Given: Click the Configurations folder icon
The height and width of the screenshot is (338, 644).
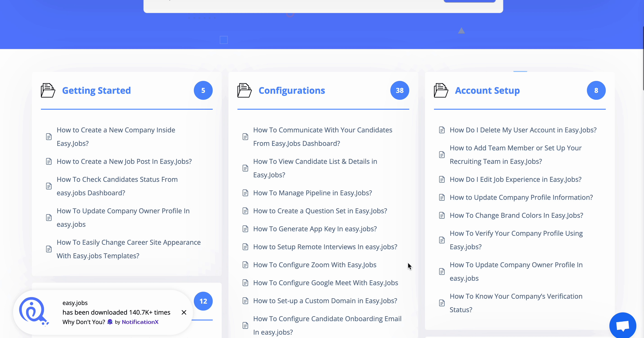Looking at the screenshot, I should (244, 90).
